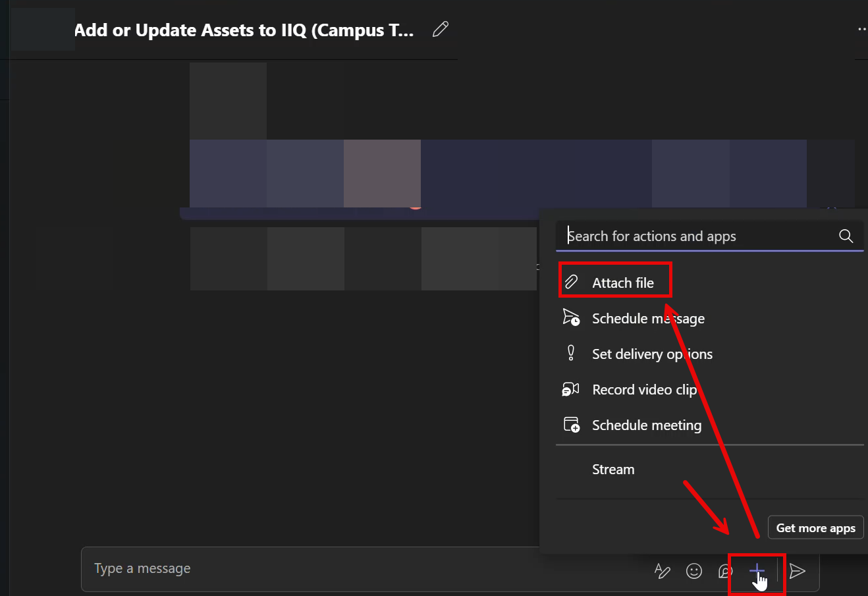Open the emoji picker
This screenshot has width=868, height=596.
[x=694, y=571]
